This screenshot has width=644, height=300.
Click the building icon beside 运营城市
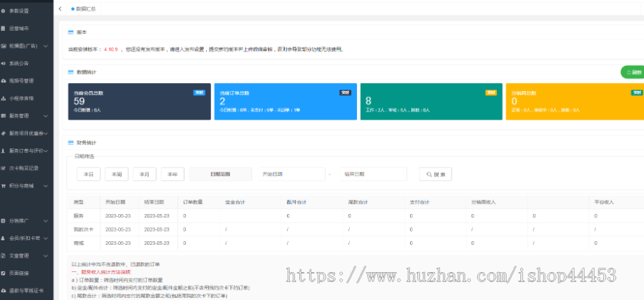pos(4,29)
